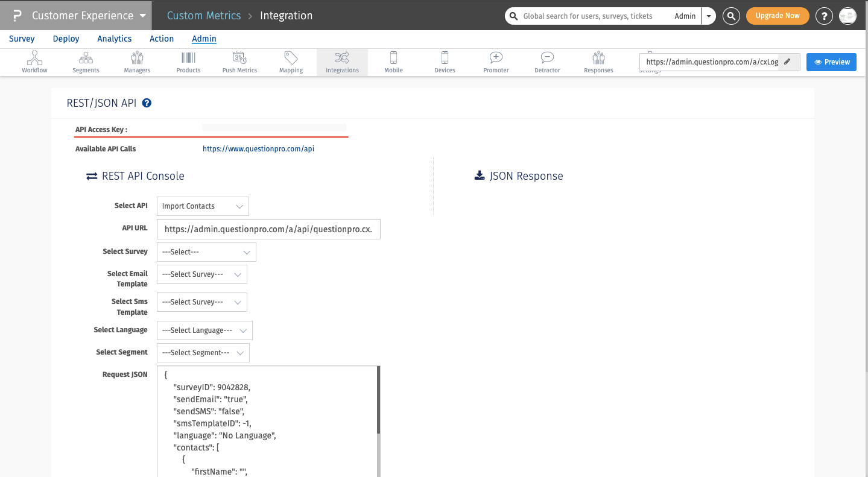The width and height of the screenshot is (868, 477).
Task: Open the Workflow admin section
Action: click(34, 62)
